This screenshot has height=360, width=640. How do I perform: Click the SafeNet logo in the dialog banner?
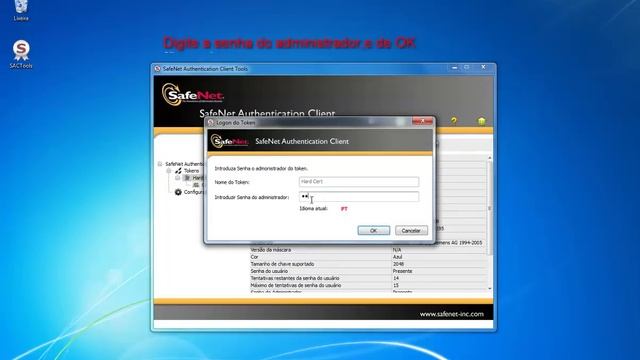tap(229, 141)
